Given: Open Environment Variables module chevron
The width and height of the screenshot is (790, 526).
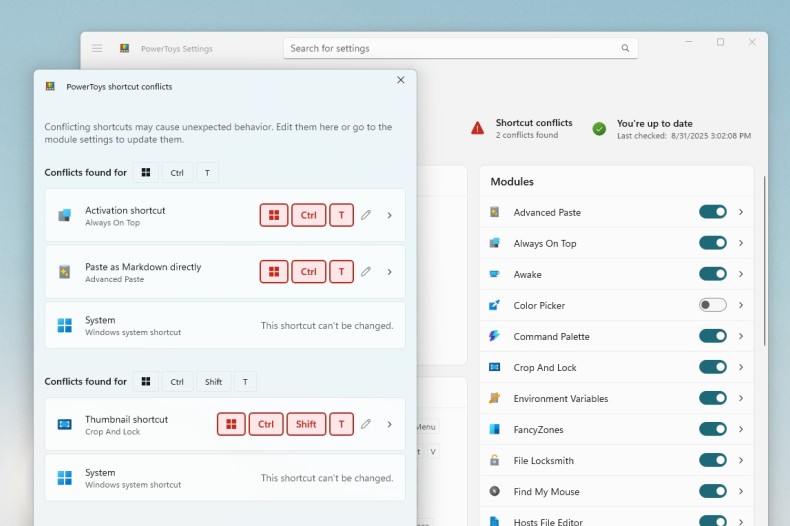Looking at the screenshot, I should coord(741,398).
